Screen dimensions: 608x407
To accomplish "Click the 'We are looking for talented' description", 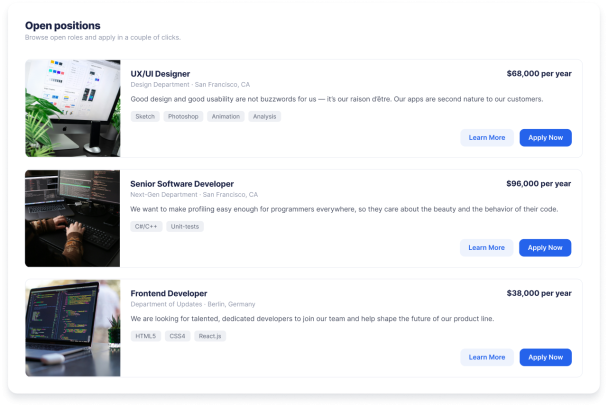I will pyautogui.click(x=312, y=319).
